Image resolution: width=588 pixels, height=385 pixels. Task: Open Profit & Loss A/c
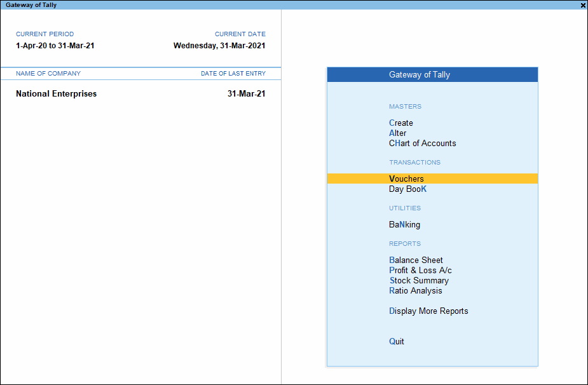[x=420, y=270]
